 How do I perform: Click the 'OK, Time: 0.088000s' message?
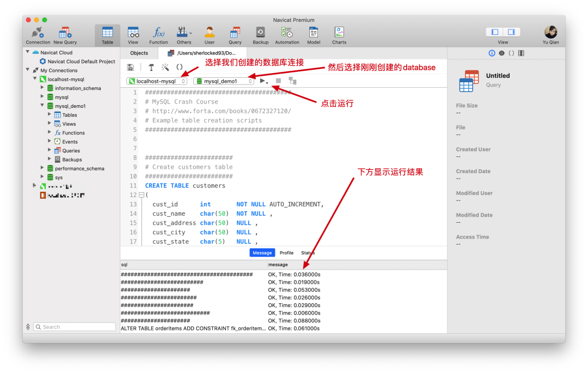[x=294, y=321]
